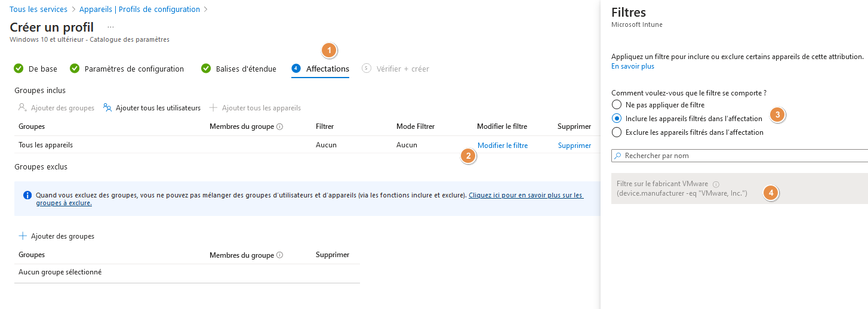Viewport: 868px width, 309px height.
Task: Open the ellipsis menu beside Créer un profil
Action: click(110, 27)
